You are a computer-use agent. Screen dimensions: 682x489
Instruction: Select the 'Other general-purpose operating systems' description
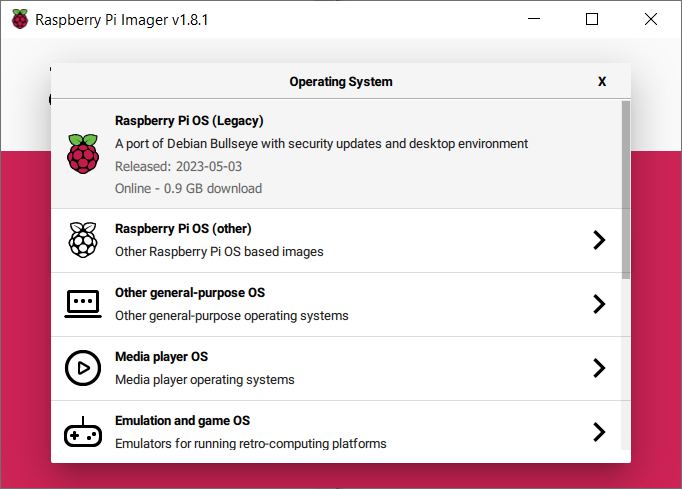tap(231, 316)
